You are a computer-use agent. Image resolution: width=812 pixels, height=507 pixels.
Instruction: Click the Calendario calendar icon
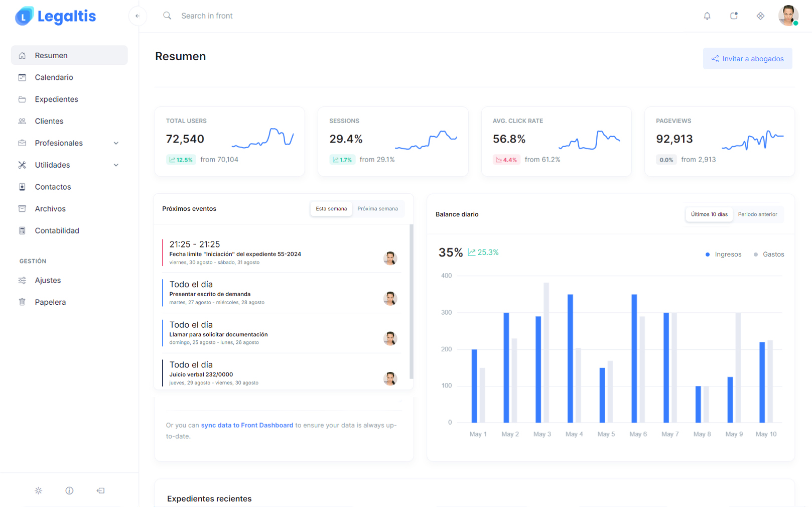tap(22, 77)
